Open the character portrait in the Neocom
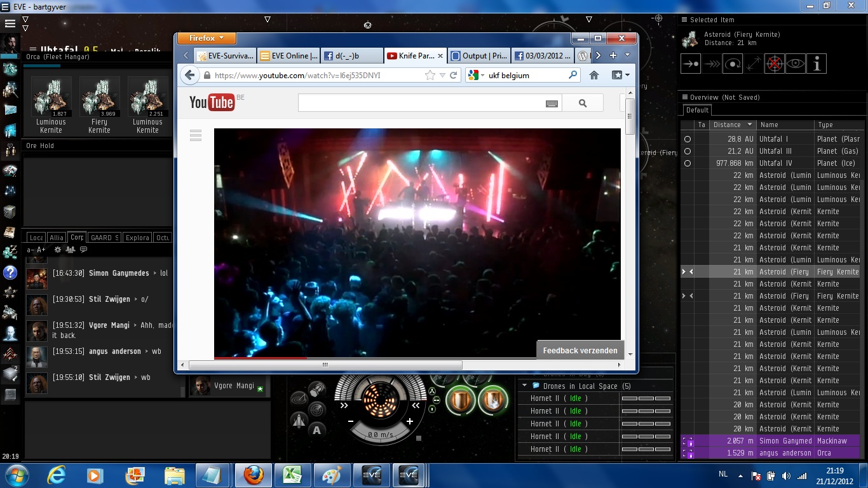 tap(11, 44)
